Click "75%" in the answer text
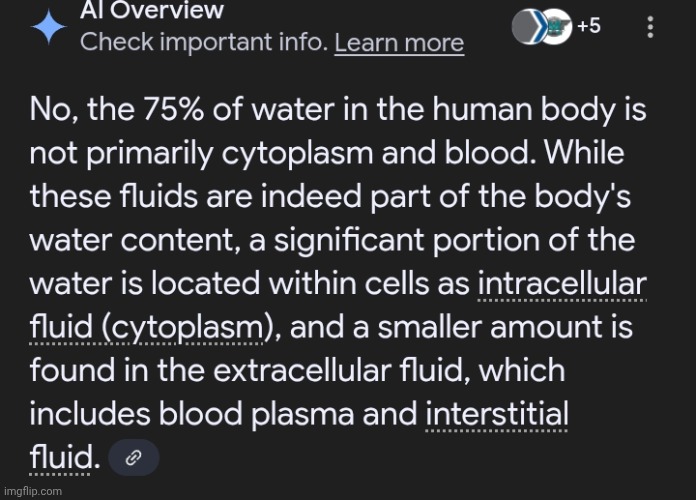696x500 pixels. (173, 110)
